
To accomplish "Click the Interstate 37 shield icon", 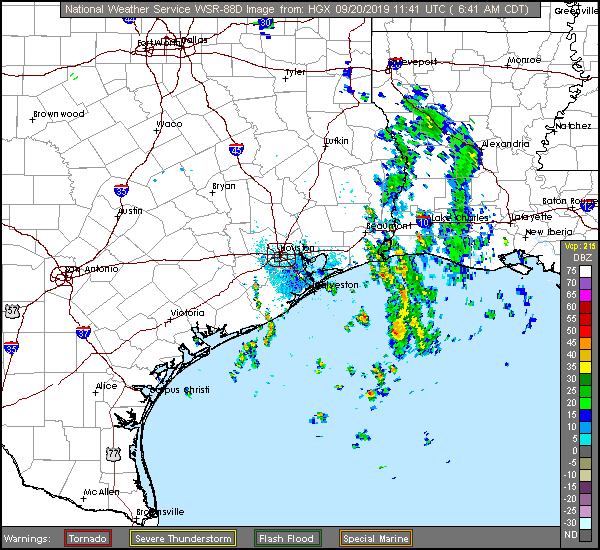I will pos(83,332).
